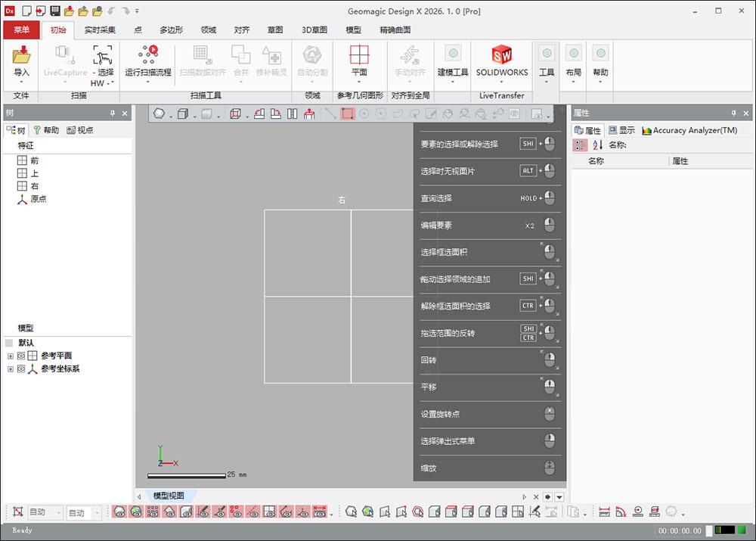Click the green status indicator square
This screenshot has width=756, height=541.
pos(742,530)
